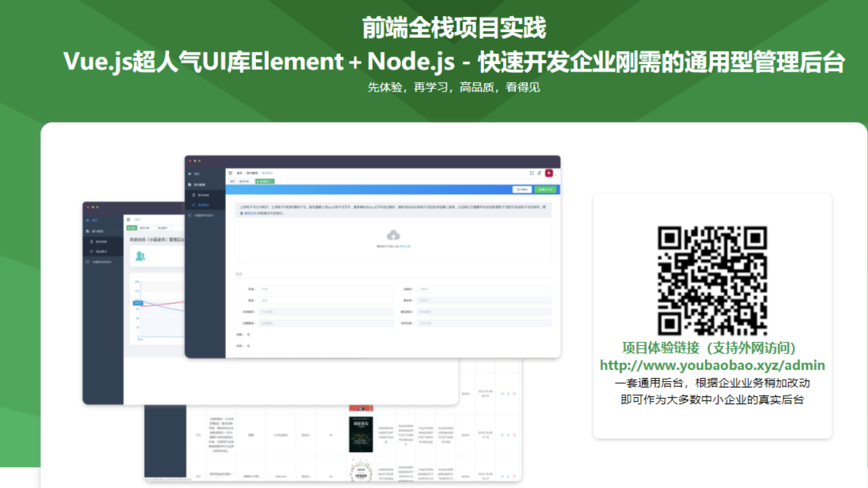Toggle the sidebar hamburger icon in front window
Screen dimensions: 868x488
231,173
